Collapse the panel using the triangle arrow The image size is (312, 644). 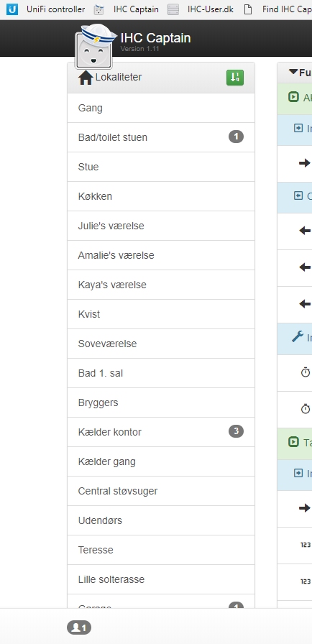click(293, 73)
